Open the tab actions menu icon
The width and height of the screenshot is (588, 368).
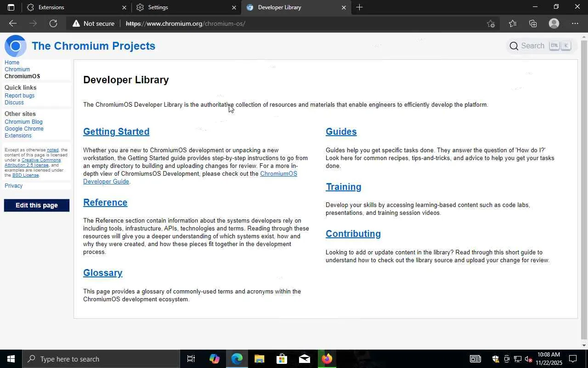[x=11, y=7]
